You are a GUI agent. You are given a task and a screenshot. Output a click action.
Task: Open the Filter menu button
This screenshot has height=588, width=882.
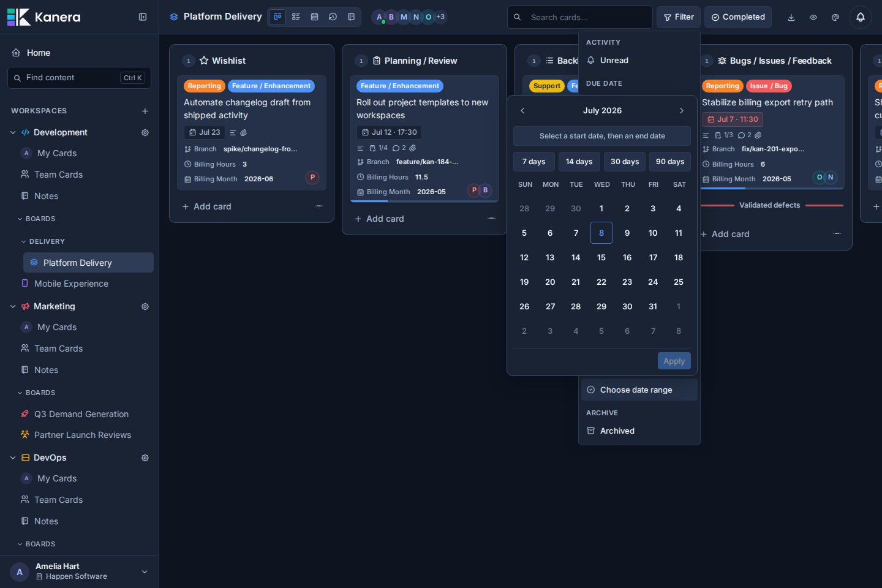[x=679, y=17]
